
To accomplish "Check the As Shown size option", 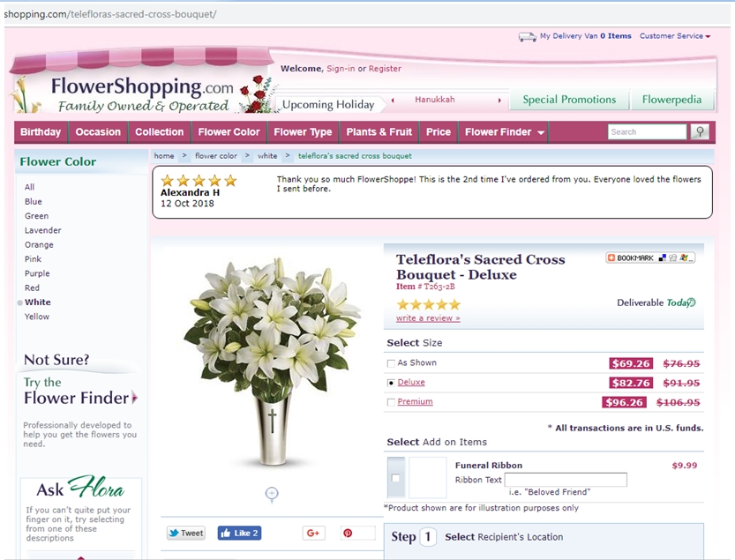I will 392,362.
